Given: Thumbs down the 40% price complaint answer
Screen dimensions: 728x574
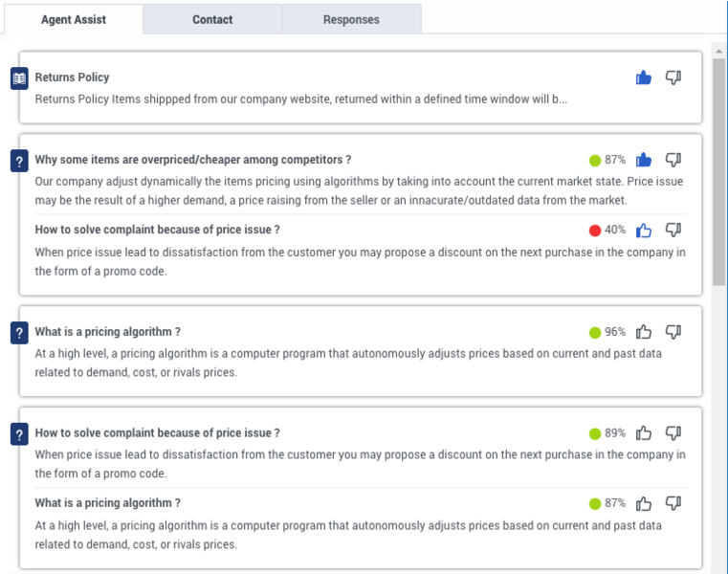Looking at the screenshot, I should pos(673,230).
